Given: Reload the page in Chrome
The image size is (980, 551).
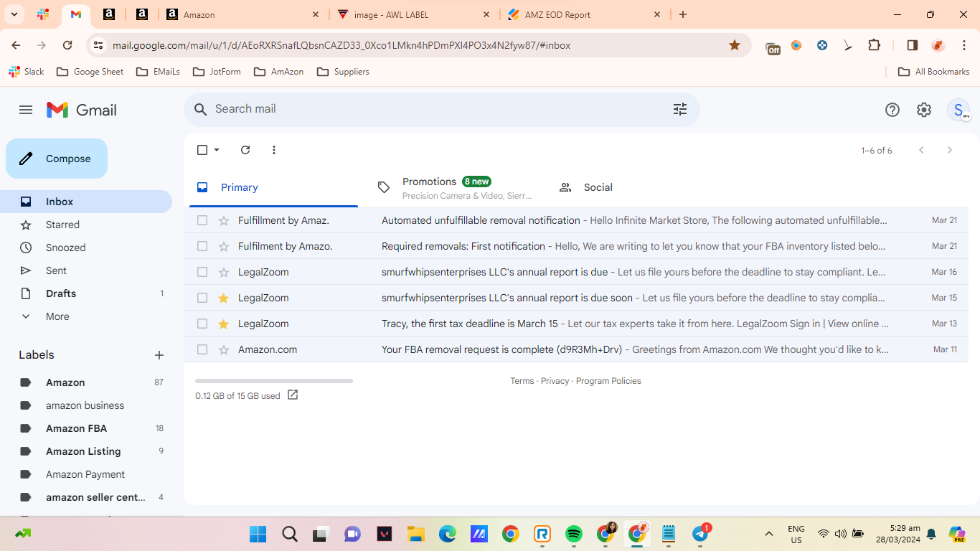Looking at the screenshot, I should pos(67,45).
